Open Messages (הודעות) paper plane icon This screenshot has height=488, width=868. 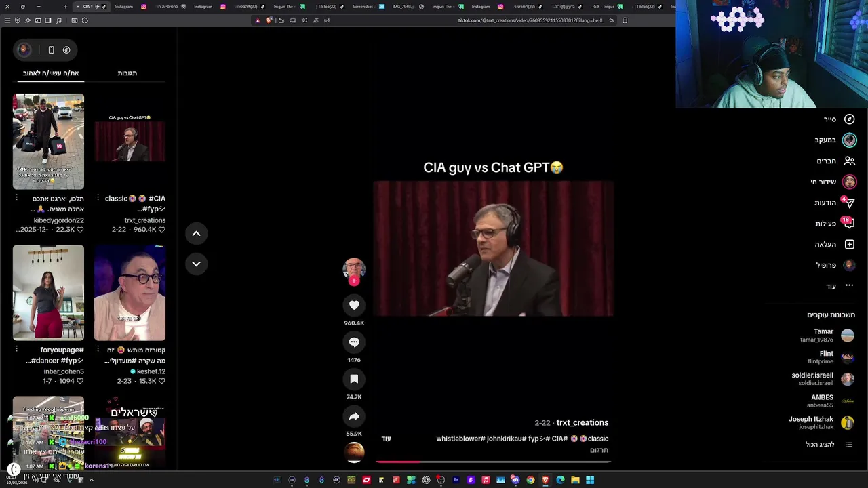point(849,203)
